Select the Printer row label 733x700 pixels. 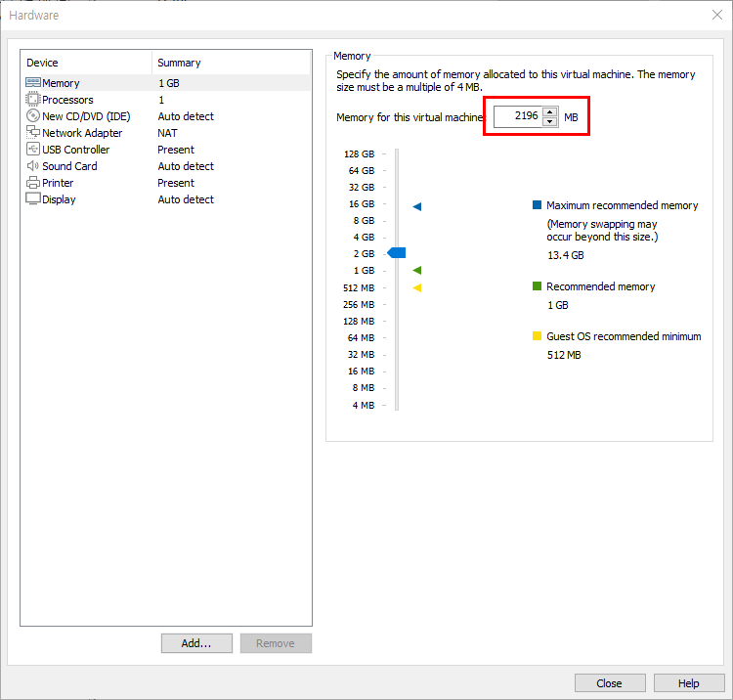[x=58, y=183]
